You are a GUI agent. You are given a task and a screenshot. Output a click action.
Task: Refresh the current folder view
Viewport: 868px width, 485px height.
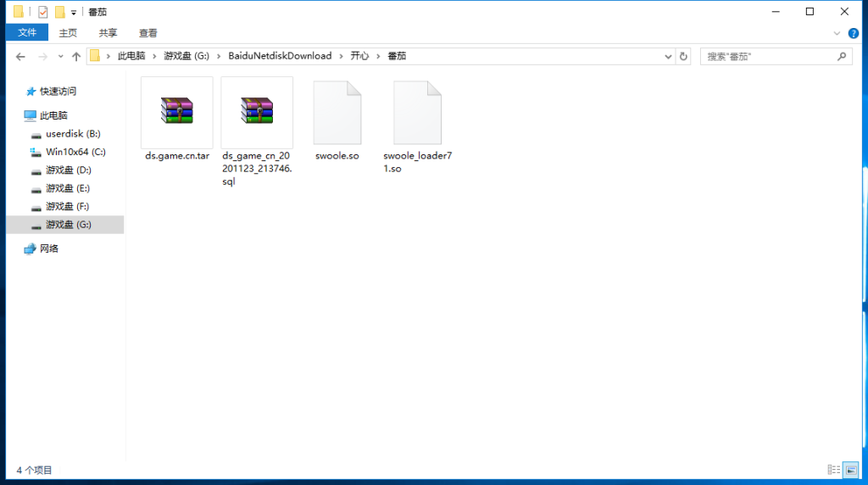pyautogui.click(x=683, y=57)
